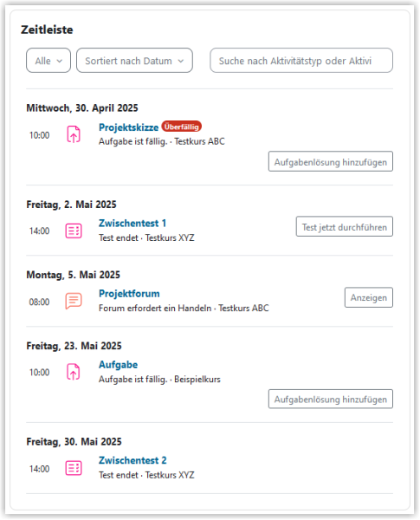Open the Aufgabe link in Beispielkurs

(x=119, y=365)
